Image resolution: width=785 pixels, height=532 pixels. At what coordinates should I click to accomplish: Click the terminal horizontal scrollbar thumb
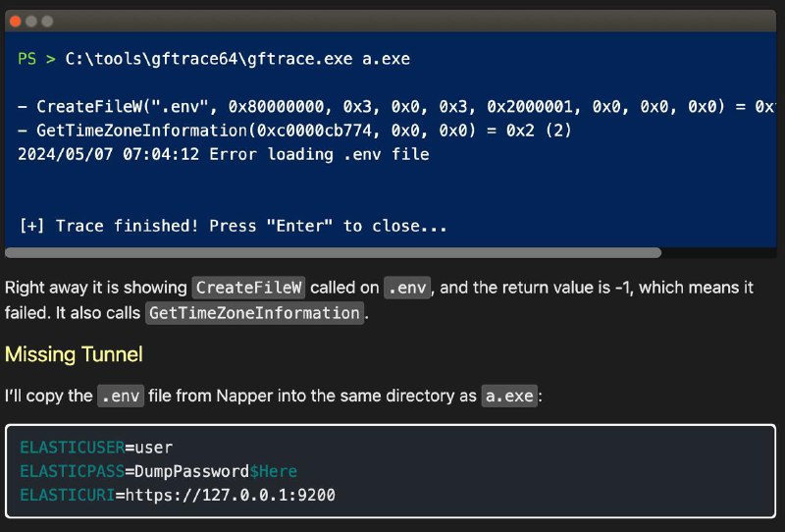pos(333,253)
